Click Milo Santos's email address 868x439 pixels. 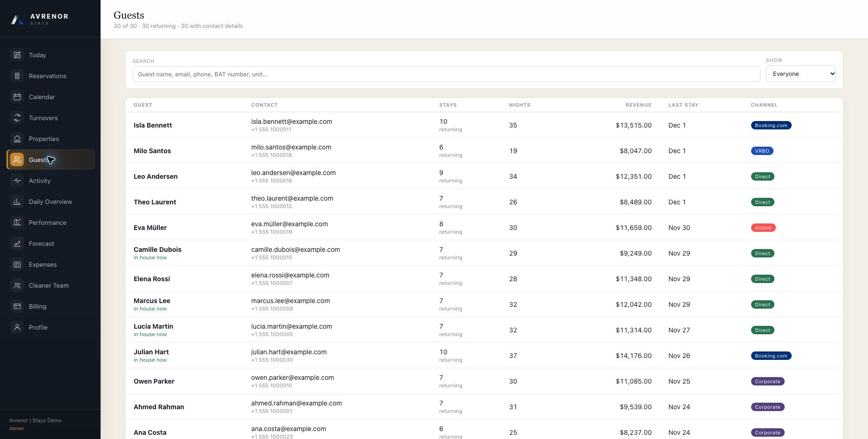pos(291,147)
